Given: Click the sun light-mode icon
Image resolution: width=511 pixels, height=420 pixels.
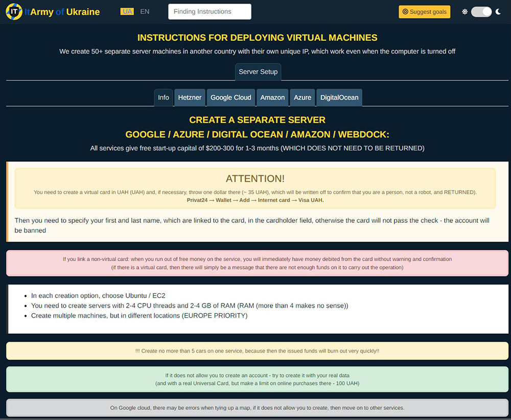Looking at the screenshot, I should pos(464,12).
